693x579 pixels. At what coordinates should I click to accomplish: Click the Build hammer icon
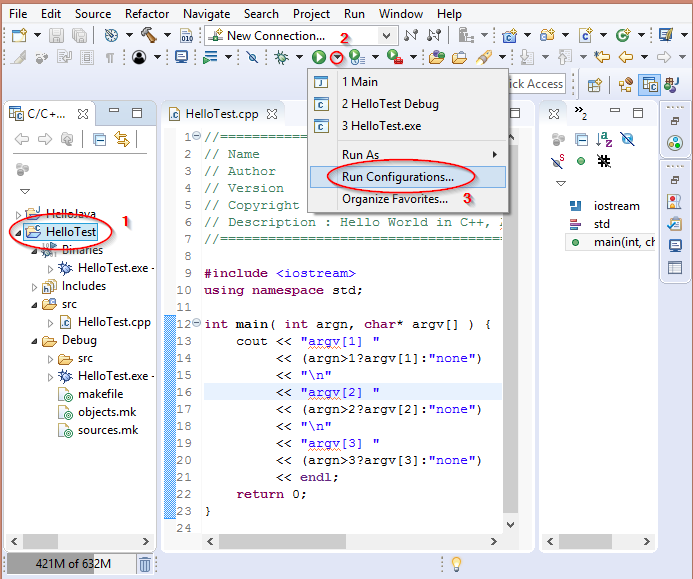click(147, 35)
